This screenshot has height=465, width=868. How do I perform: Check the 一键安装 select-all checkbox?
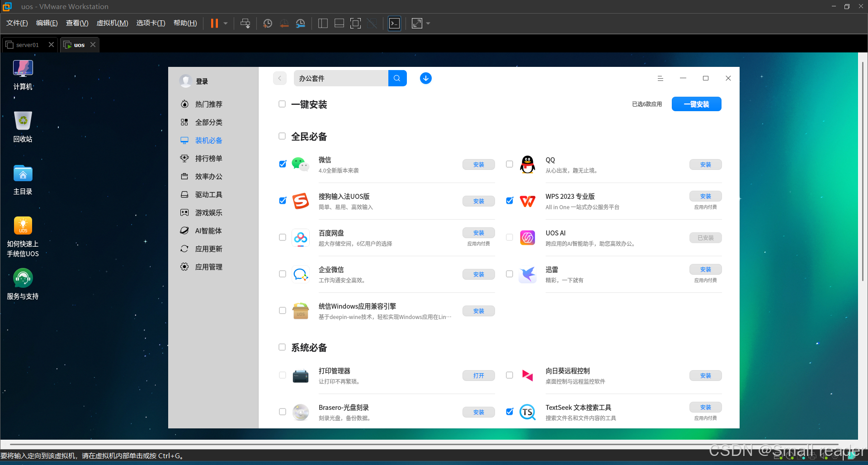(282, 104)
